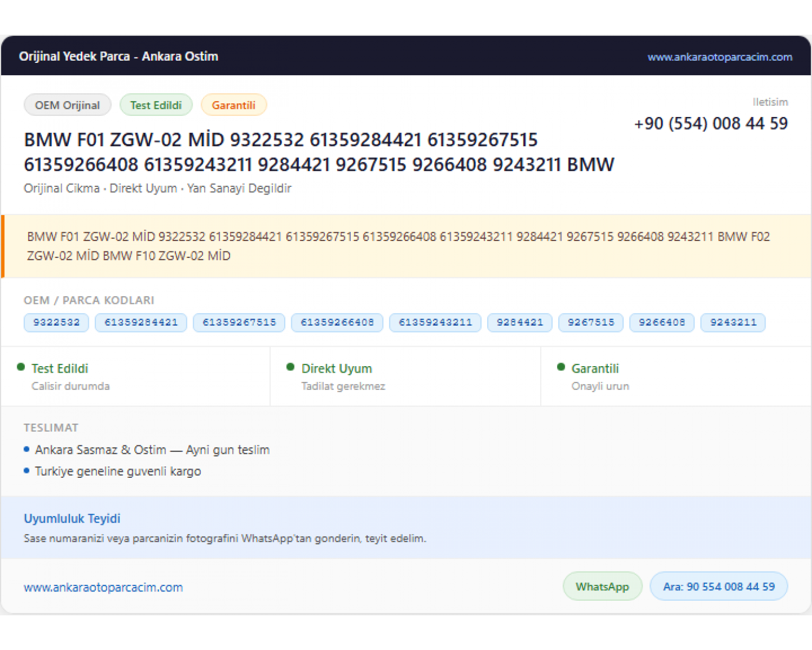This screenshot has width=812, height=650.
Task: Click part code chip 61359243211
Action: point(435,322)
